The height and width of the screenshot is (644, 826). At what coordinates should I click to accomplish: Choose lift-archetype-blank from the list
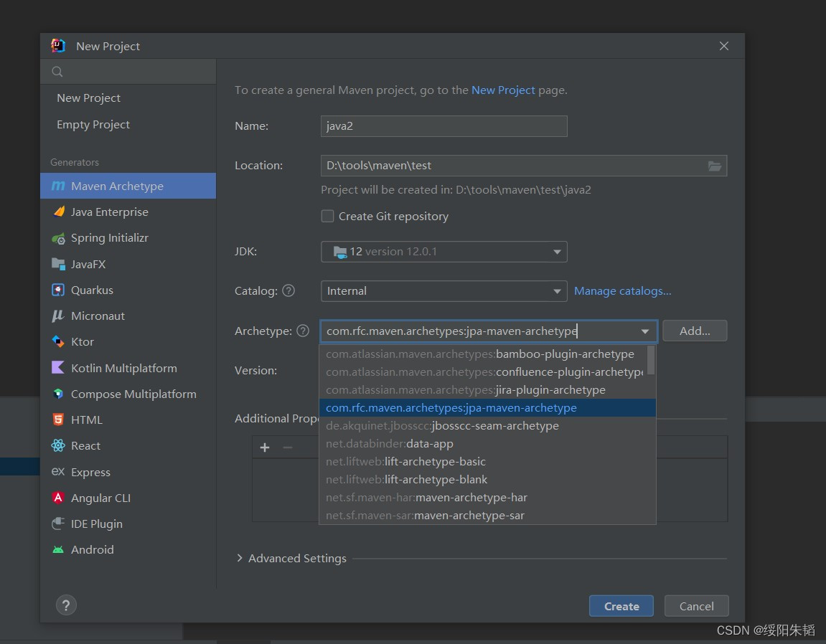487,479
